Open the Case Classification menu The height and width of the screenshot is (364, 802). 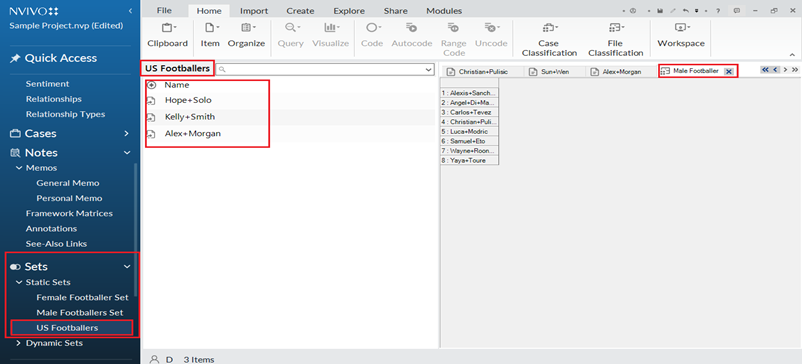point(549,39)
